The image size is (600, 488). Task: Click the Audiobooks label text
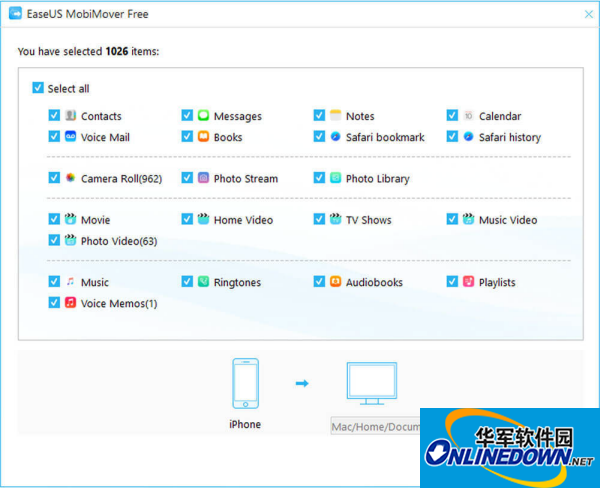pos(374,282)
